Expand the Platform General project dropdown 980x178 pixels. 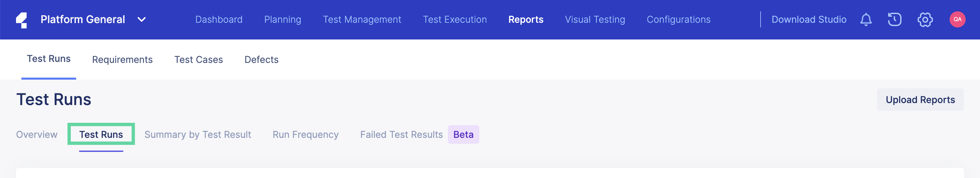pos(142,19)
